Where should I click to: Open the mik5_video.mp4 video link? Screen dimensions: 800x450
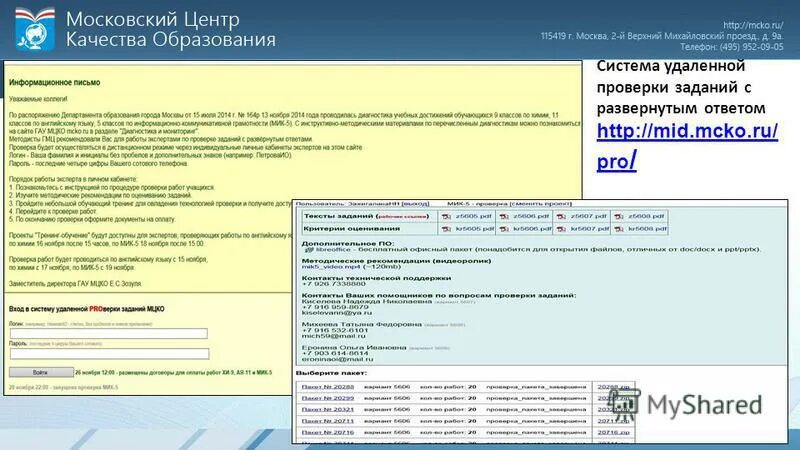(331, 266)
